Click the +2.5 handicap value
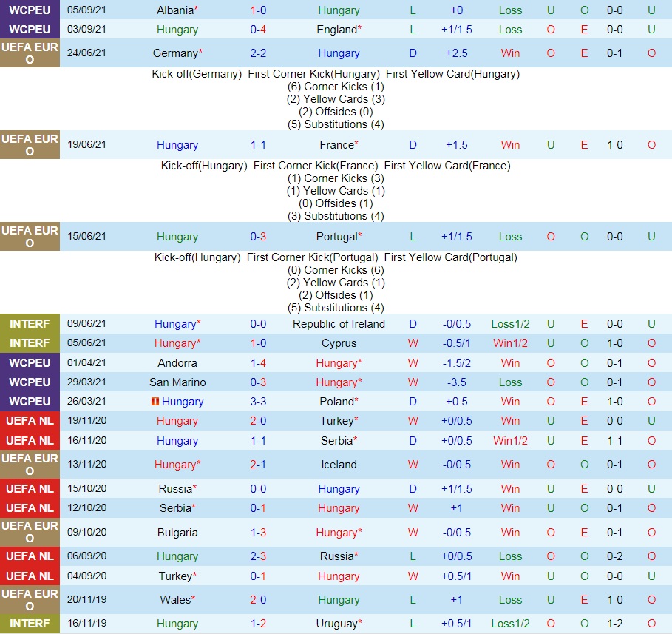 click(x=456, y=53)
